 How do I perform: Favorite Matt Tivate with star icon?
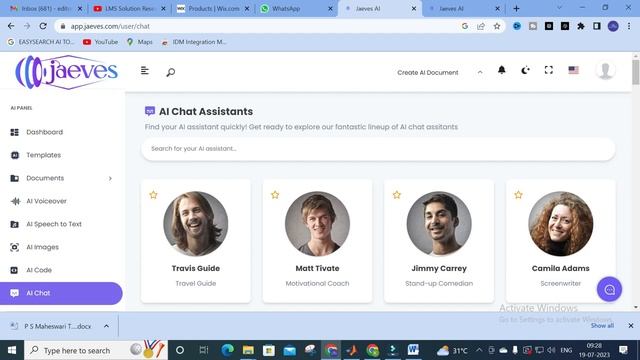275,195
